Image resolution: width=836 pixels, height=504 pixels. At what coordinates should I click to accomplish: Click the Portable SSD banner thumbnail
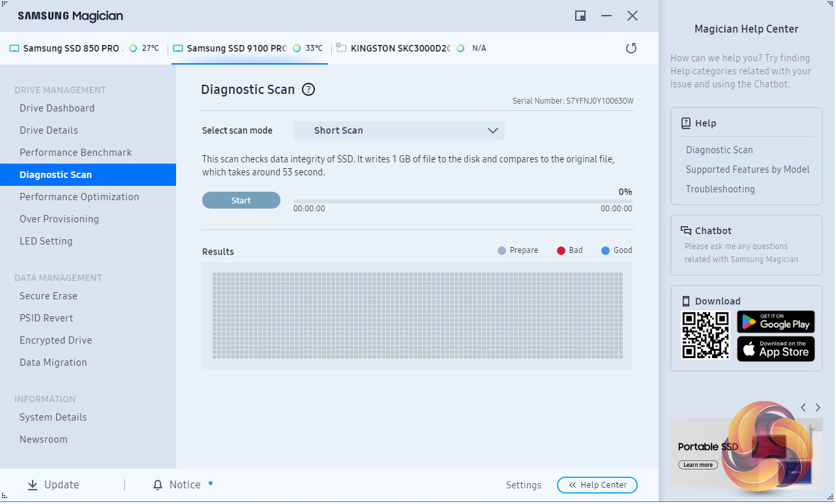[746, 452]
